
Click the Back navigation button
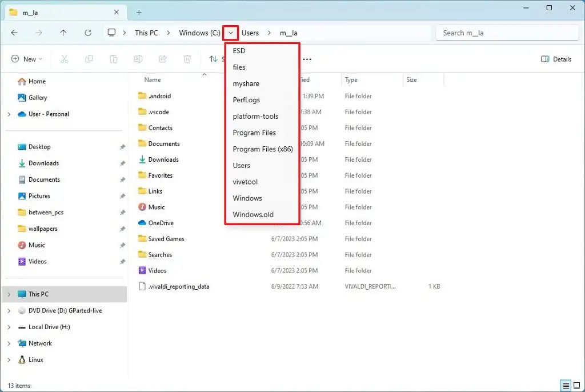(14, 33)
